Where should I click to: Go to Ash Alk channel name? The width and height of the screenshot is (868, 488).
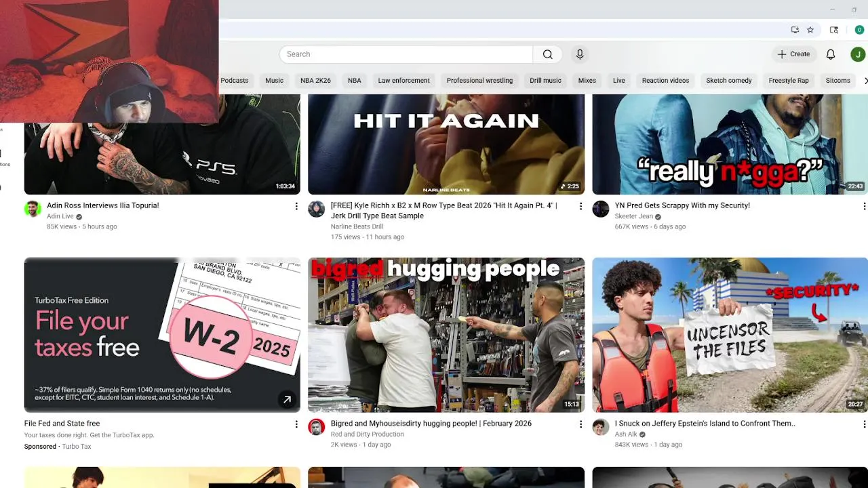click(626, 434)
